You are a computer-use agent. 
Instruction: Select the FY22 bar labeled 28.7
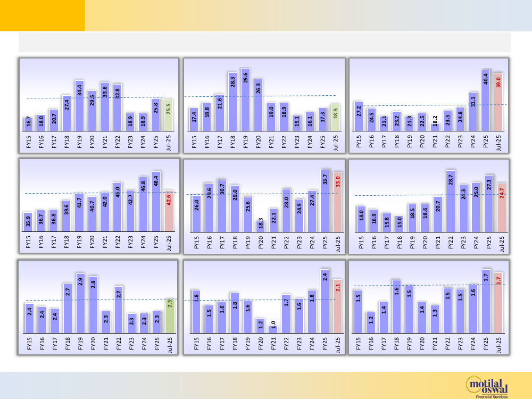451,201
